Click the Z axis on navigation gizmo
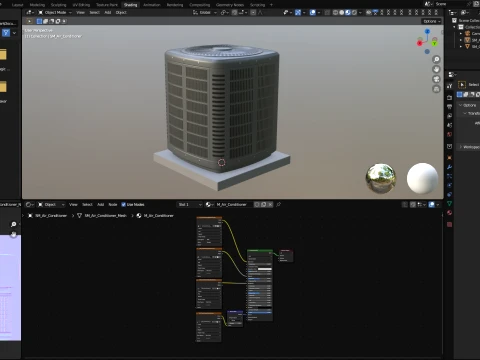The image size is (480, 360). (427, 31)
